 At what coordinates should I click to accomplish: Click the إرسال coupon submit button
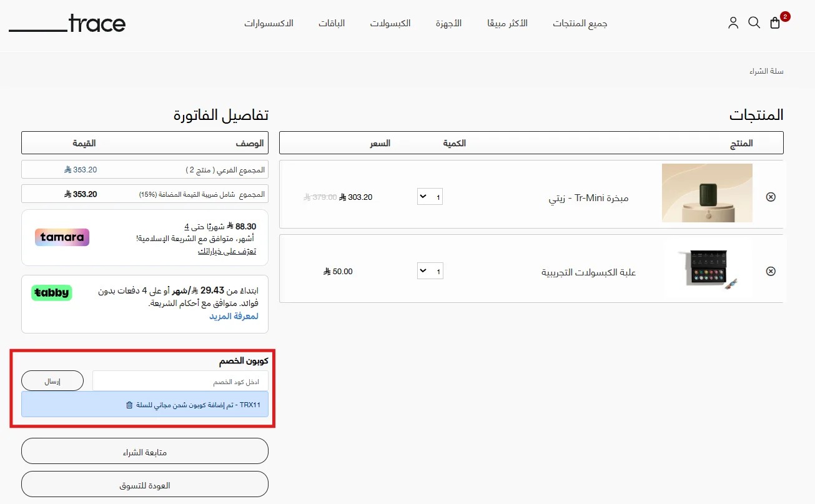(52, 381)
